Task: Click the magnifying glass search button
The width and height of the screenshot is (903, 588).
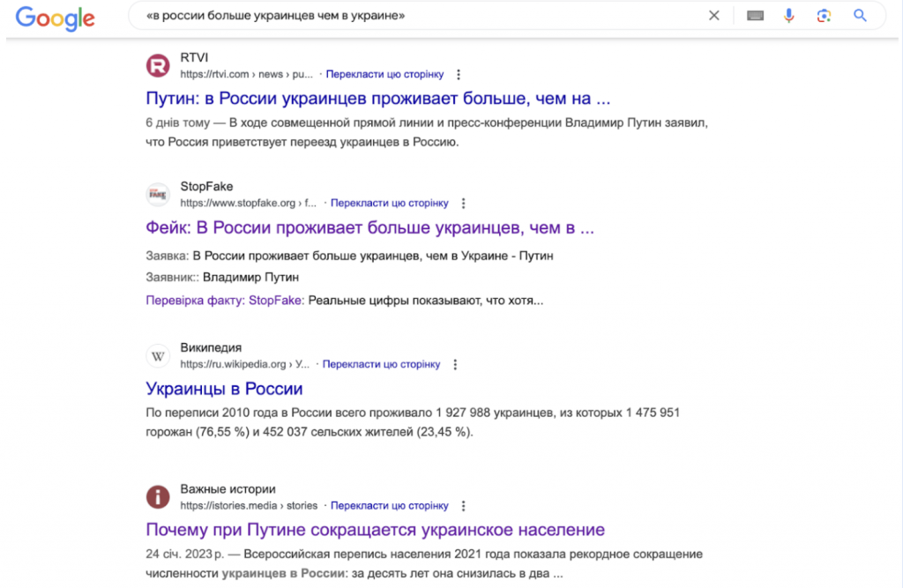Action: click(860, 16)
